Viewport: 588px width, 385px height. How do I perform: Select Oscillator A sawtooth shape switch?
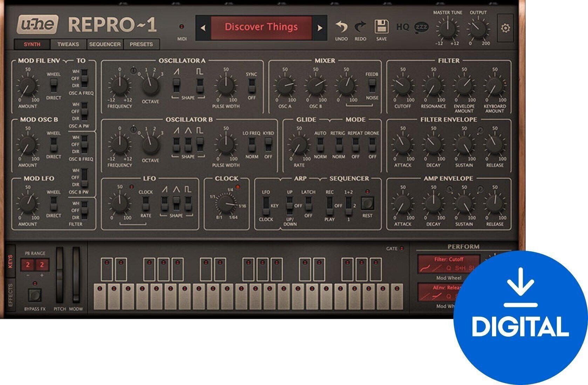[x=176, y=85]
